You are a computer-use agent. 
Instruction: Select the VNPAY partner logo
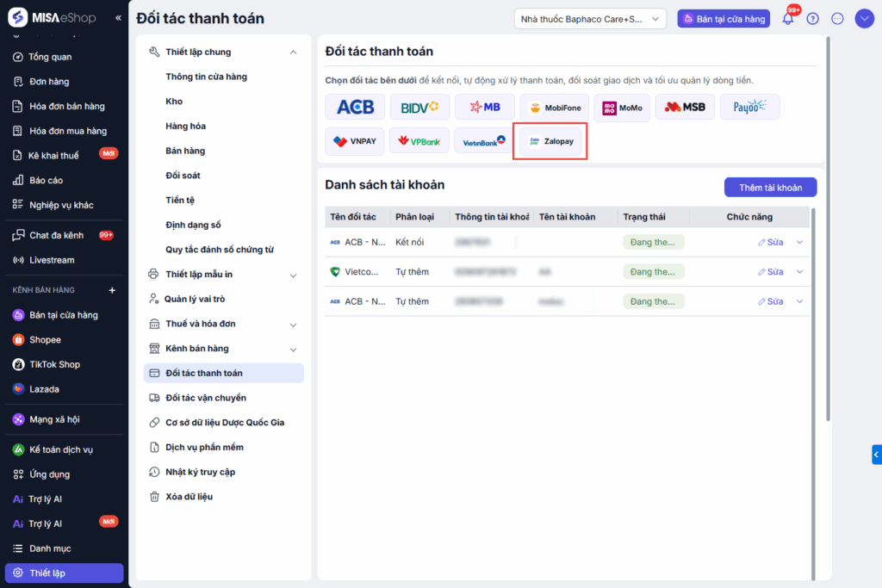coord(355,141)
